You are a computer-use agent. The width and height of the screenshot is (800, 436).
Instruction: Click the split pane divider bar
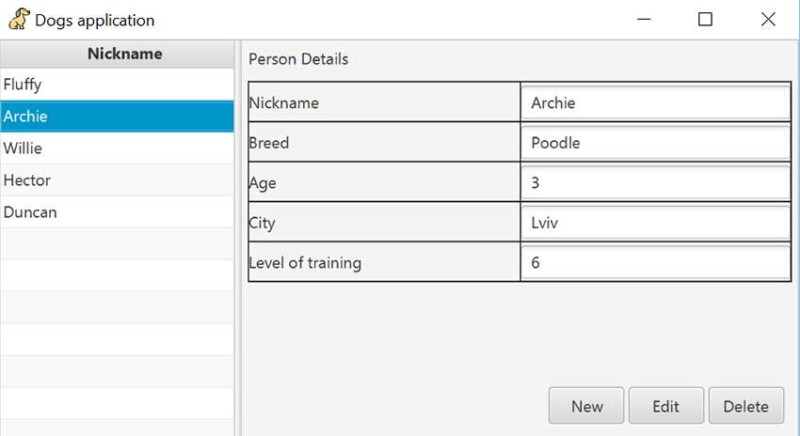(238, 238)
